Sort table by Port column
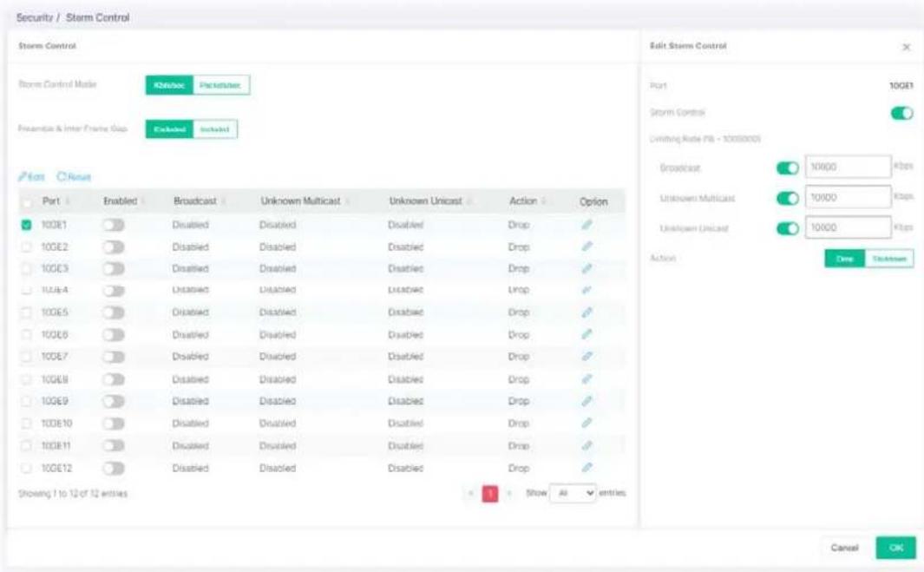The height and width of the screenshot is (572, 924). point(67,201)
